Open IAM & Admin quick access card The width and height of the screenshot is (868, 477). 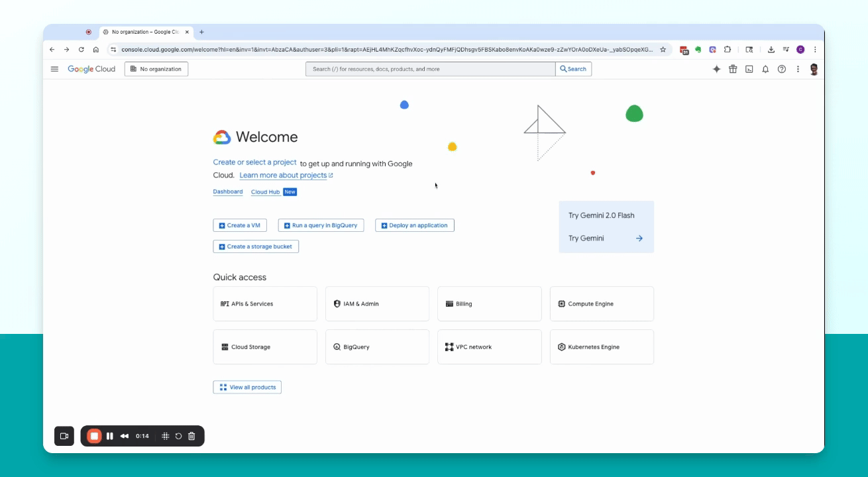[377, 303]
